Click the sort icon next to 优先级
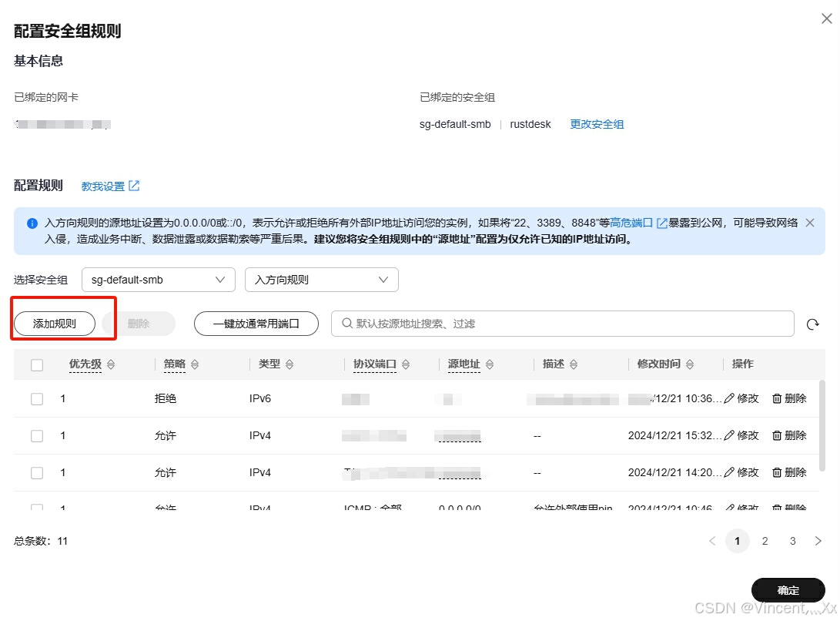This screenshot has width=840, height=621. click(x=110, y=364)
